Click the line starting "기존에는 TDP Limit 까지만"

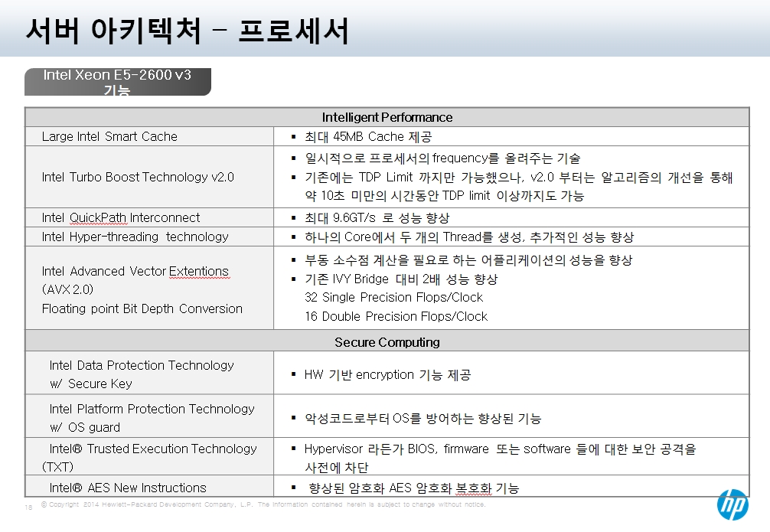point(519,178)
